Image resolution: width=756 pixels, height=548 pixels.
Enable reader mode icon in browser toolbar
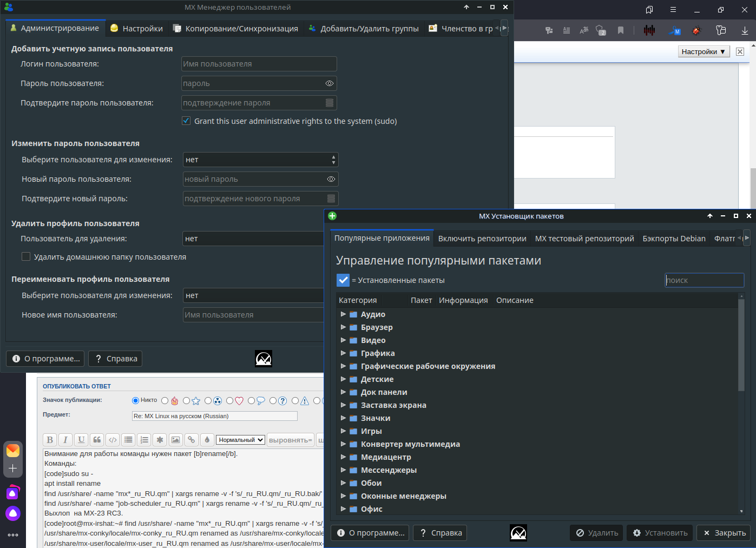(x=567, y=30)
